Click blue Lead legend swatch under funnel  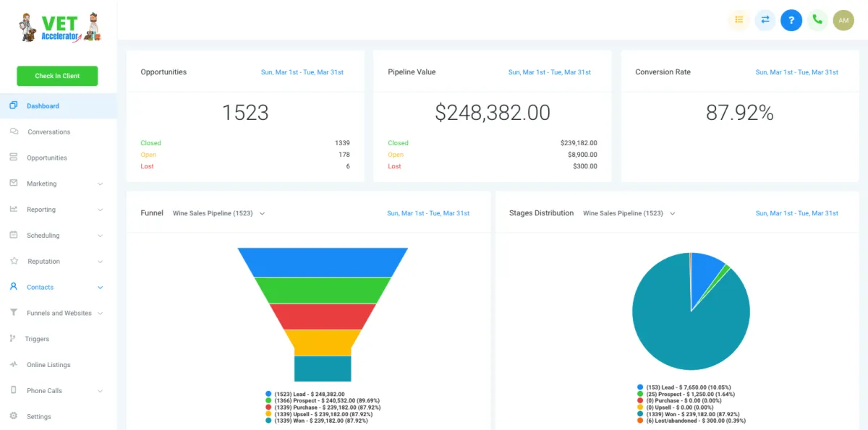pyautogui.click(x=268, y=394)
